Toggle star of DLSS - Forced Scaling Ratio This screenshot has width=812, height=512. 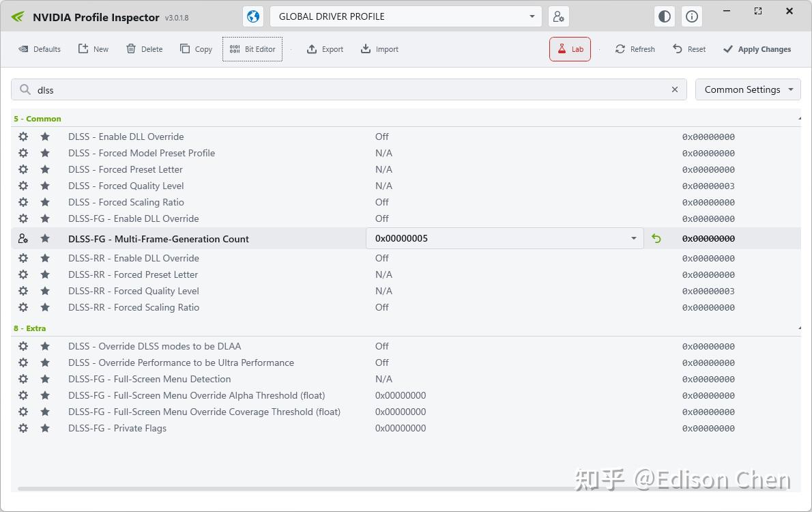[45, 202]
